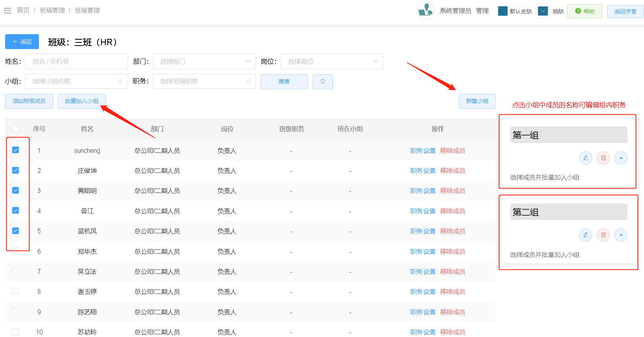Image resolution: width=644 pixels, height=337 pixels.
Task: Click 移除成员 link for 庄俊坤
Action: point(453,171)
